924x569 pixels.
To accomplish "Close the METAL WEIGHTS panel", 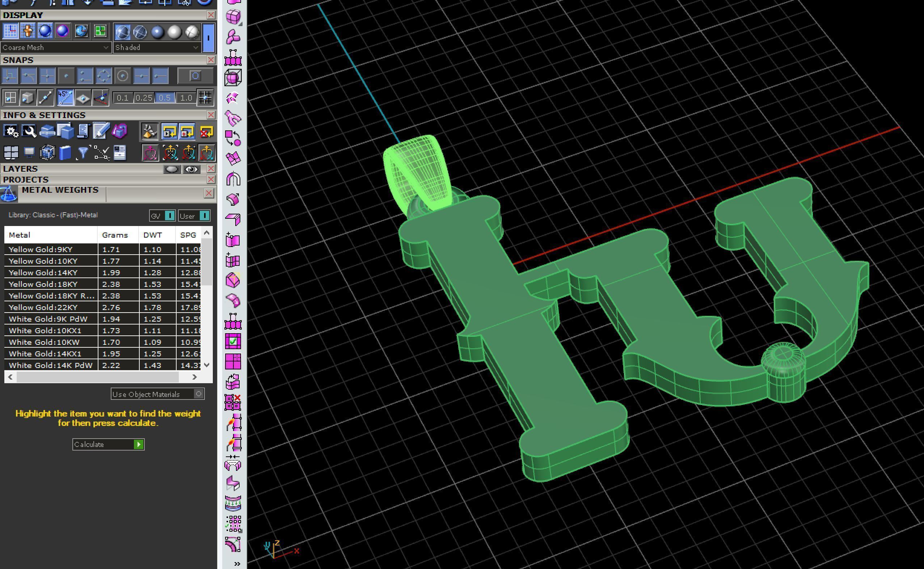I will point(209,193).
